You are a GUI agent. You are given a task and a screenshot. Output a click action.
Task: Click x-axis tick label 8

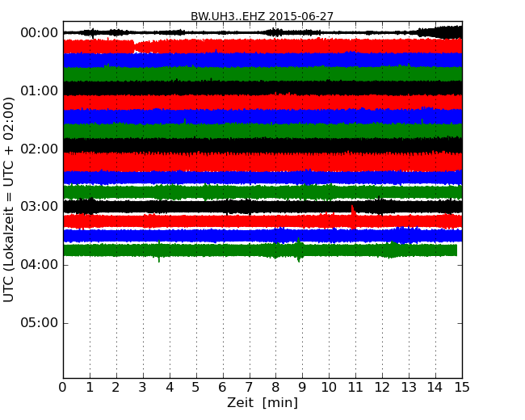click(x=276, y=388)
